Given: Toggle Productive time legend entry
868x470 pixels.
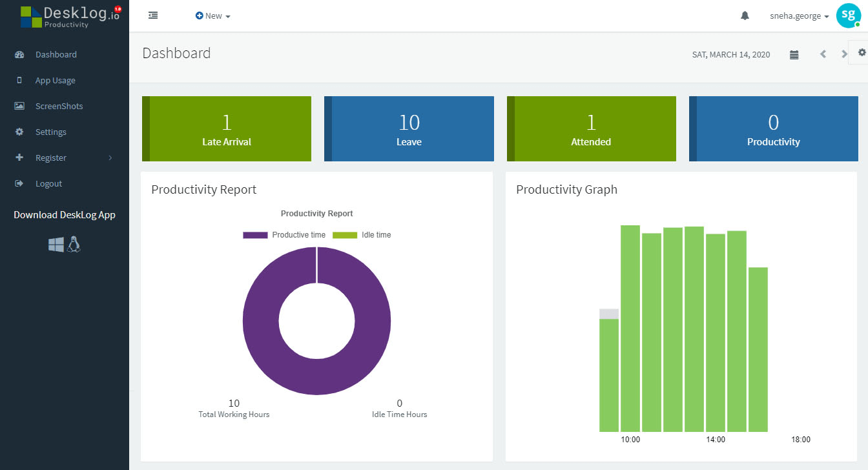Looking at the screenshot, I should (284, 235).
